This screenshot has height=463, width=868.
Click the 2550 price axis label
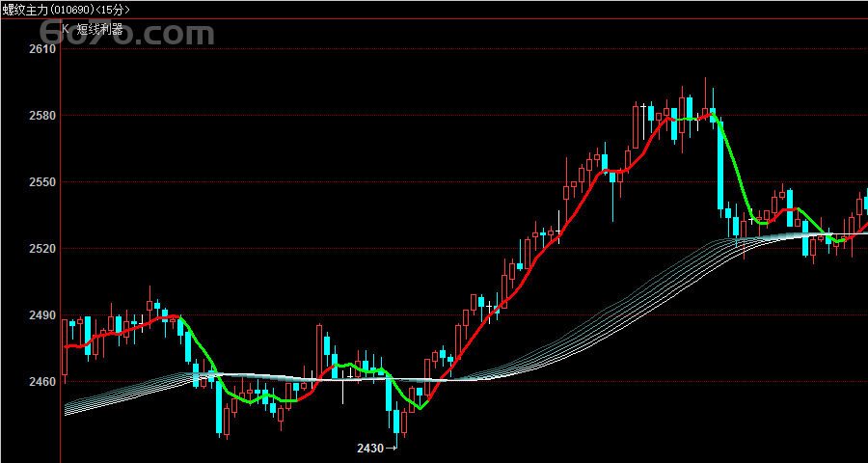click(42, 182)
